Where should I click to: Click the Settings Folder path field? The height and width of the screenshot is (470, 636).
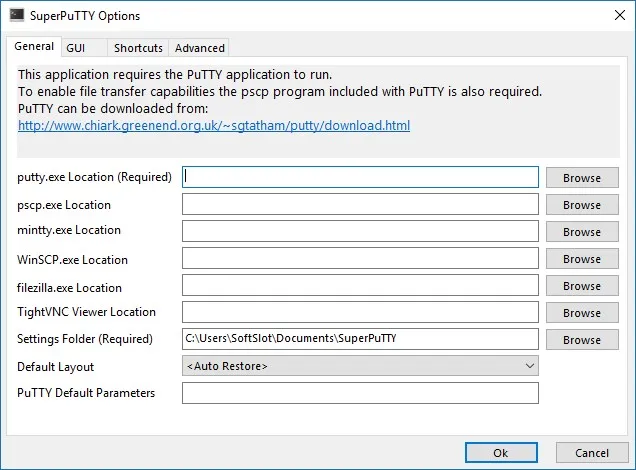pos(360,339)
